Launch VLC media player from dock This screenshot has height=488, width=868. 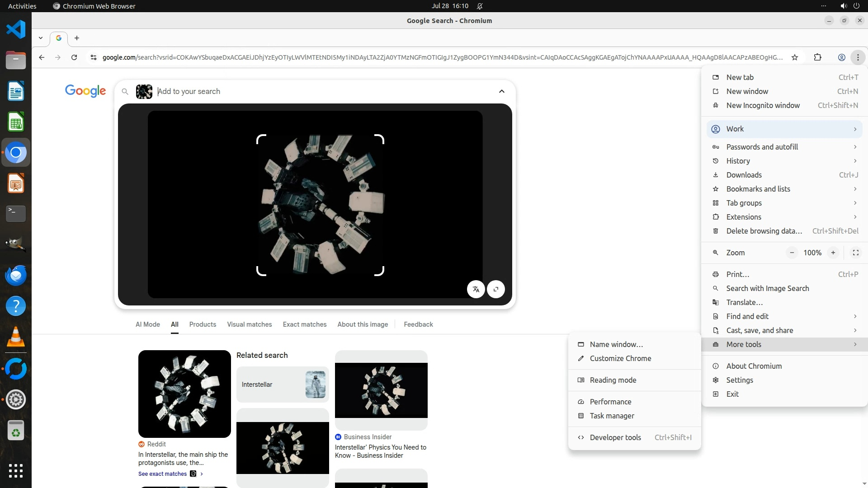pos(16,337)
